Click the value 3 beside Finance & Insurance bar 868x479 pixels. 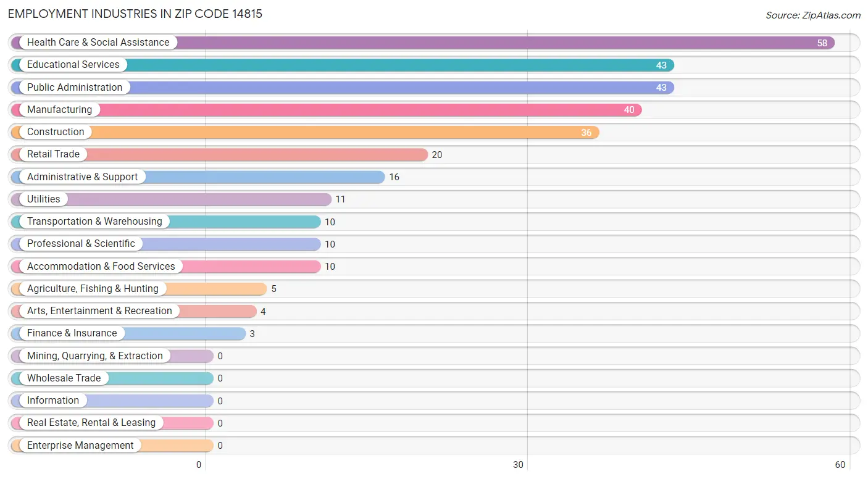coord(252,334)
